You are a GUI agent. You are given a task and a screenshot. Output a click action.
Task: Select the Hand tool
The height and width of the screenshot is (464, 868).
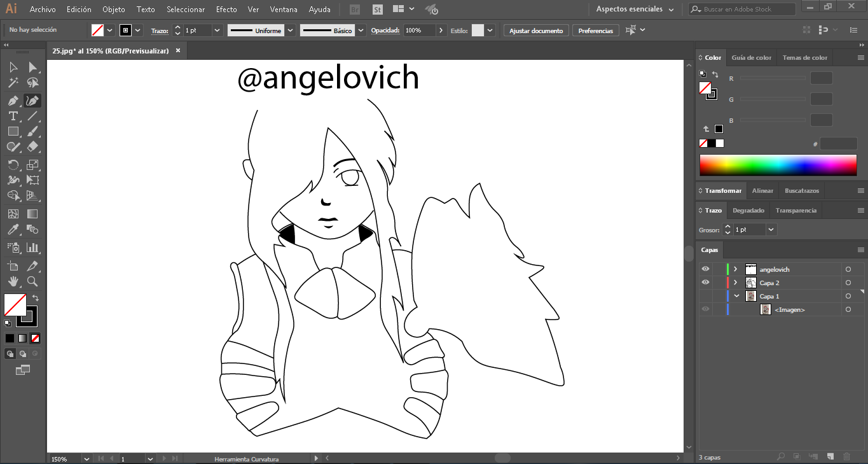pos(13,281)
